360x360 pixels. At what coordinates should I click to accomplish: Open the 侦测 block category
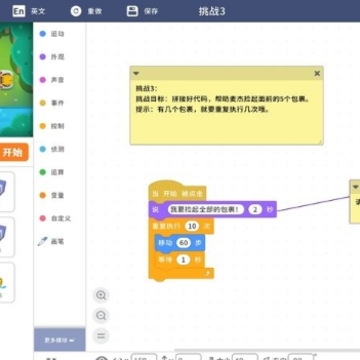coord(52,149)
